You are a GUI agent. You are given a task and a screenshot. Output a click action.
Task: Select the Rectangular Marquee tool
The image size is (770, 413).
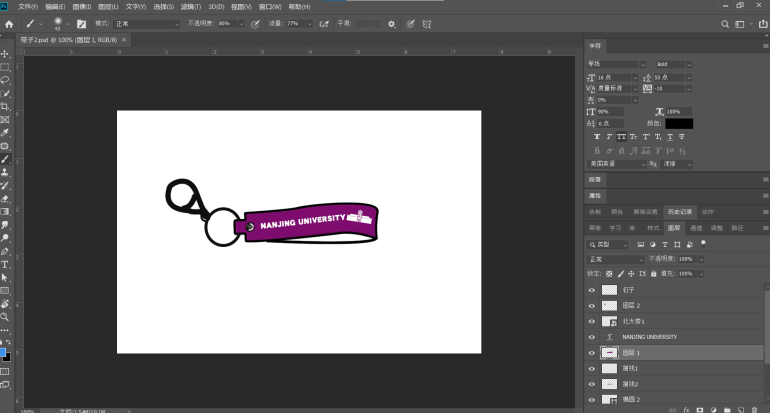(x=5, y=67)
